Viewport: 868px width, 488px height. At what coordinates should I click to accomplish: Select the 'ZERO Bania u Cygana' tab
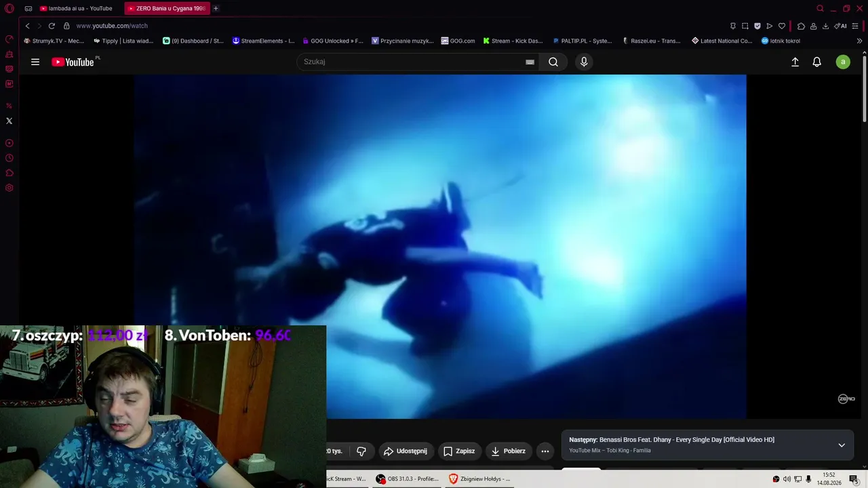click(x=167, y=9)
